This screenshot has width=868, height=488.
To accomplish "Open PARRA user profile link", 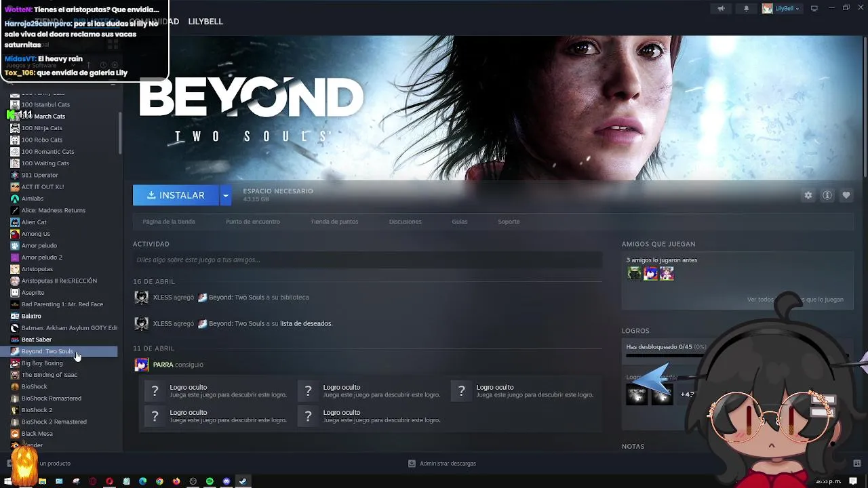I will (163, 365).
